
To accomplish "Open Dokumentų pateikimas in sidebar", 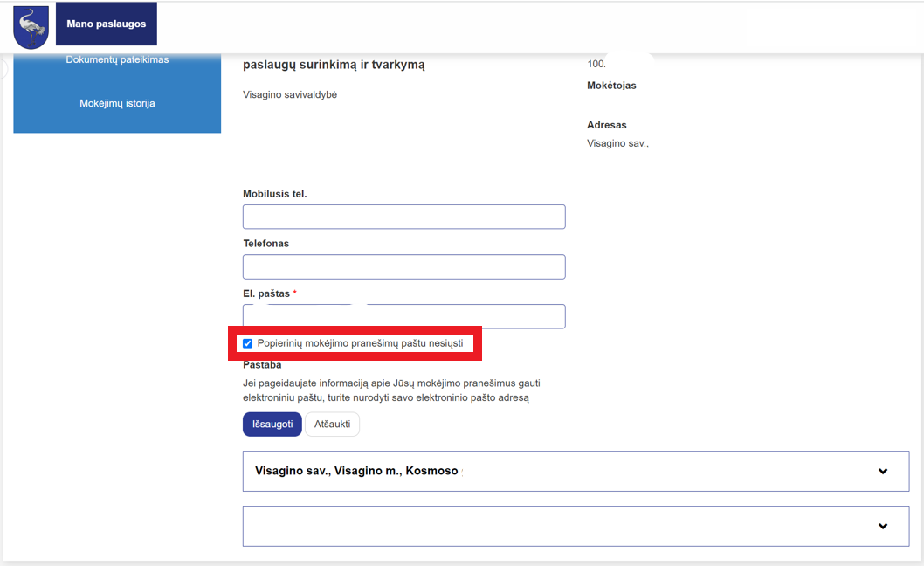I will tap(117, 59).
